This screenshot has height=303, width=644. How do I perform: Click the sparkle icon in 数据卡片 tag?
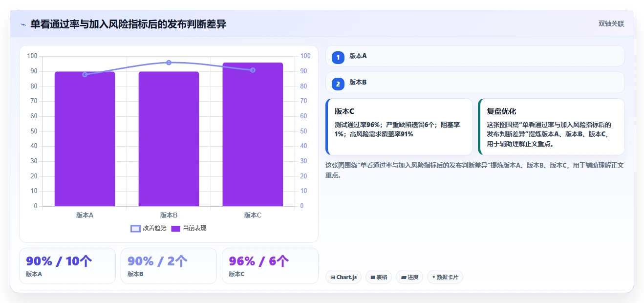433,277
